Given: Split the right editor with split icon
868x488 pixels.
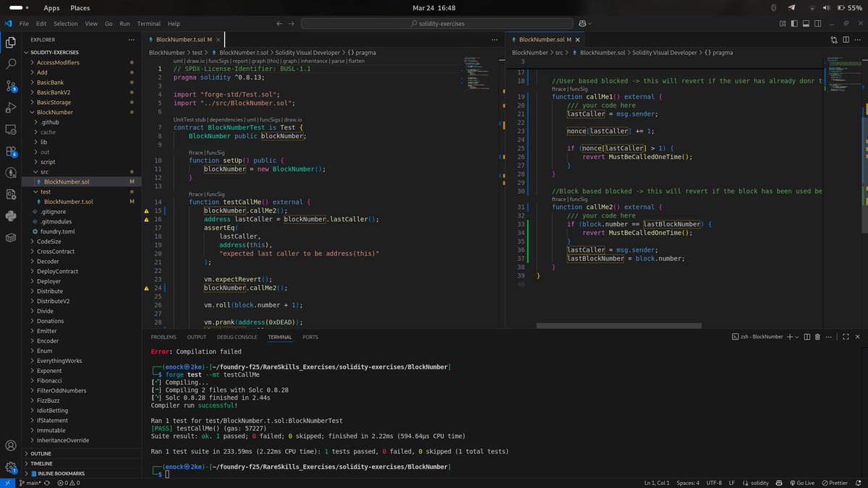Looking at the screenshot, I should coord(845,40).
